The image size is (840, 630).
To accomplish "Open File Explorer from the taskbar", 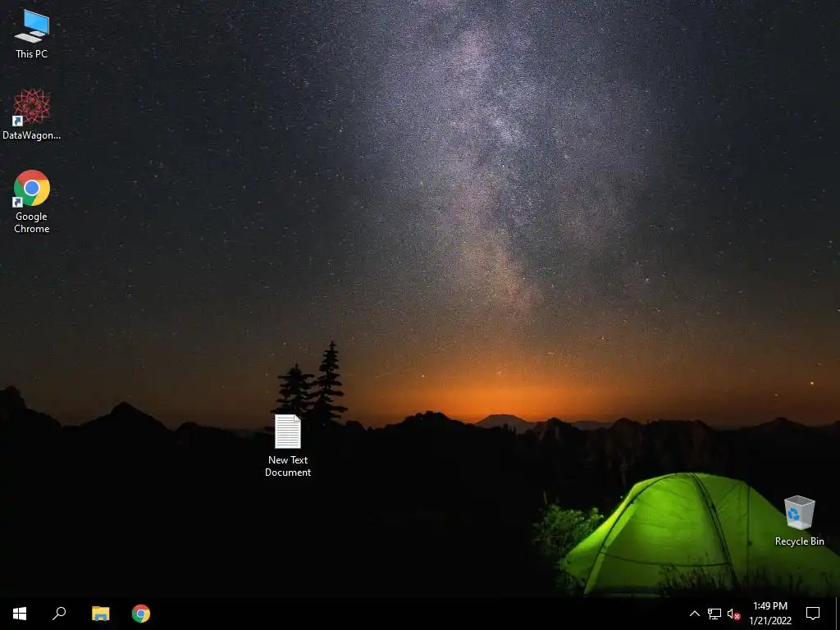I will pos(100,614).
